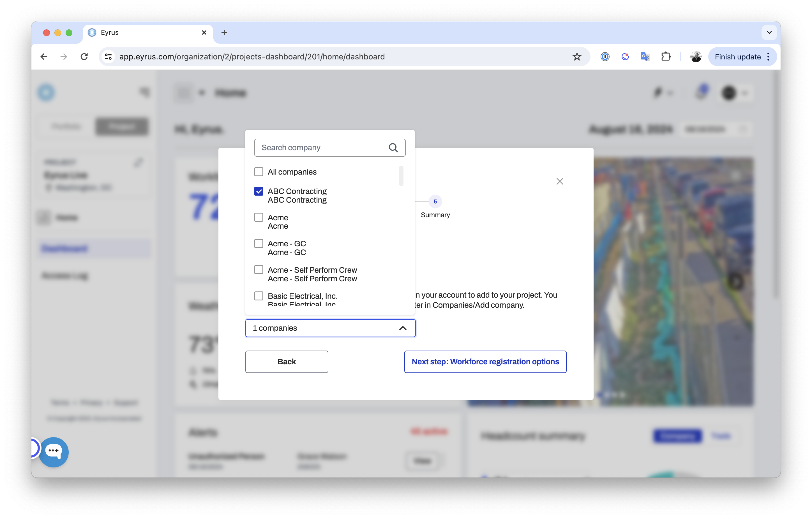812x519 pixels.
Task: Click the ABC Contracting company label
Action: 297,196
